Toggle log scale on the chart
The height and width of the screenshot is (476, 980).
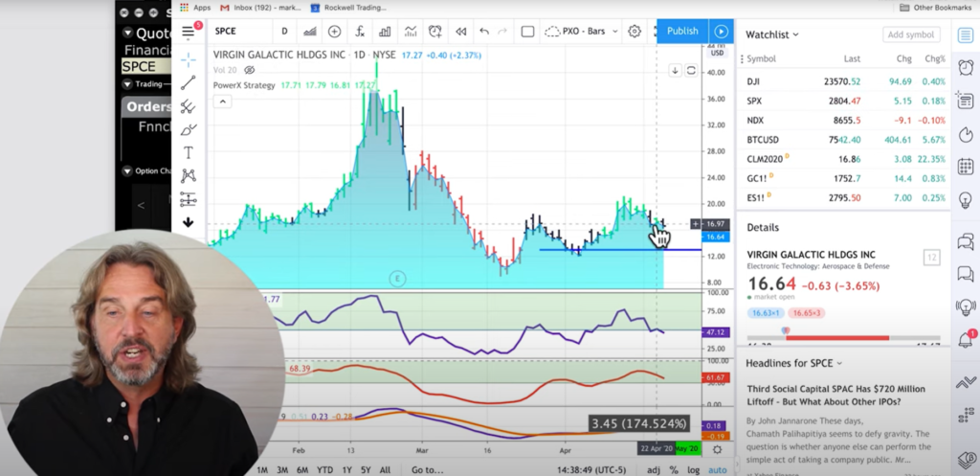(693, 469)
